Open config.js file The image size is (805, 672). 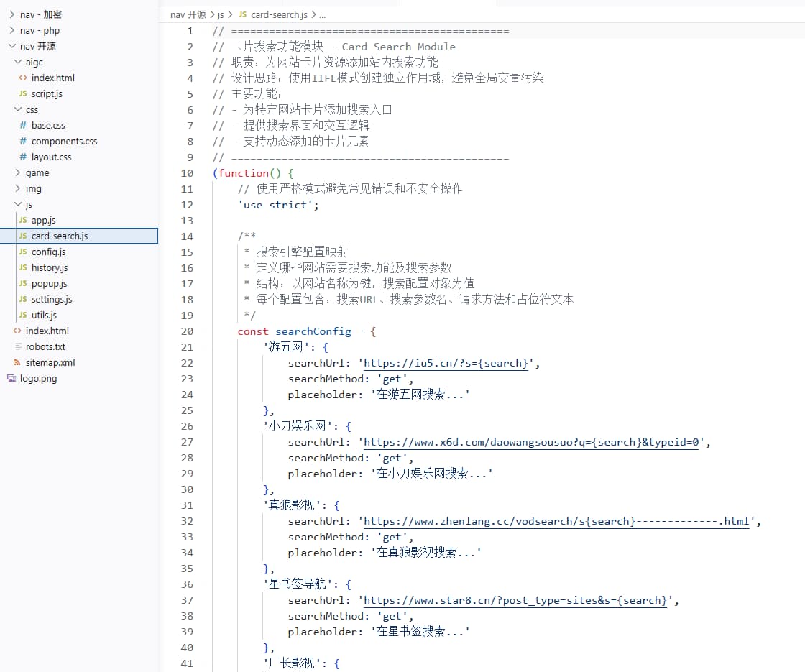point(48,252)
